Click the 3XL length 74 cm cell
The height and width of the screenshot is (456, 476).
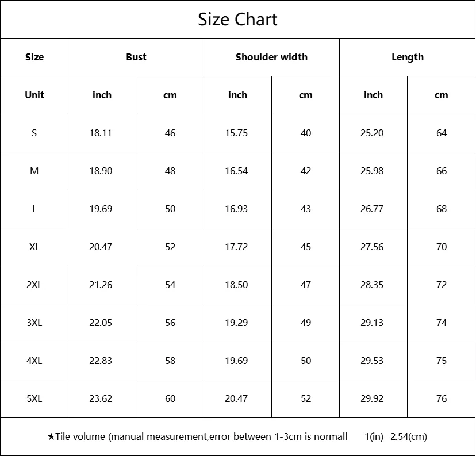tap(441, 323)
